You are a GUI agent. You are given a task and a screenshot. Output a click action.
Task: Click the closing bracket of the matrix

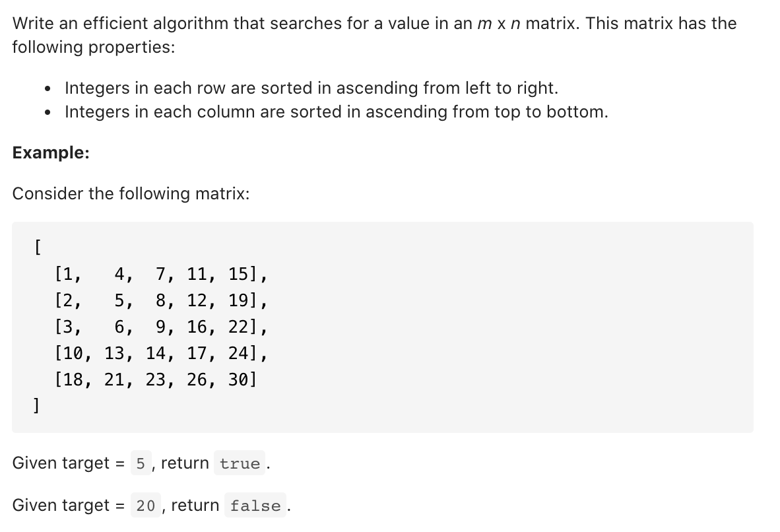(x=36, y=405)
